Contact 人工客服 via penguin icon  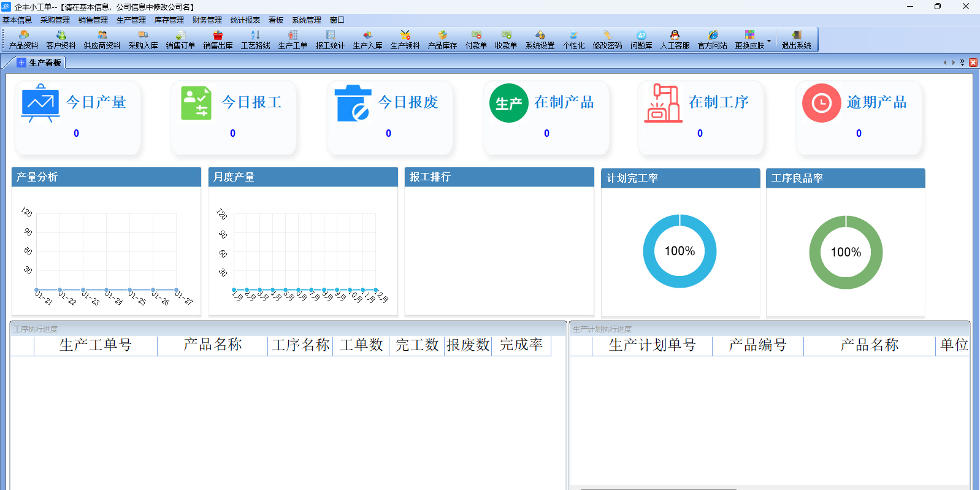click(675, 39)
